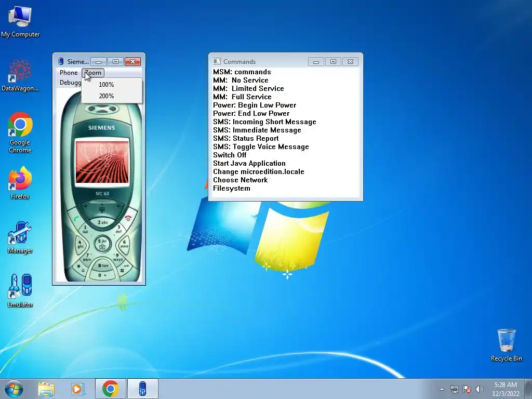
Task: Select 'SMS: Immediate Message' command
Action: click(257, 130)
